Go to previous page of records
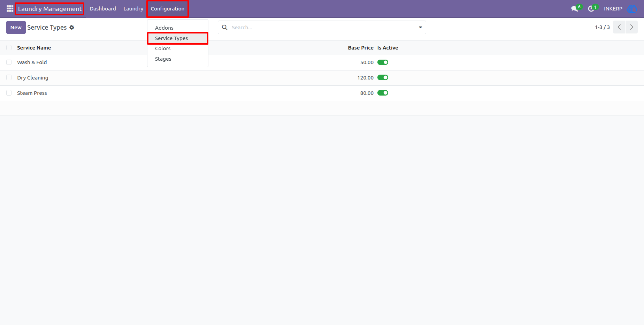Screen dimensions: 644x325 tap(619, 27)
